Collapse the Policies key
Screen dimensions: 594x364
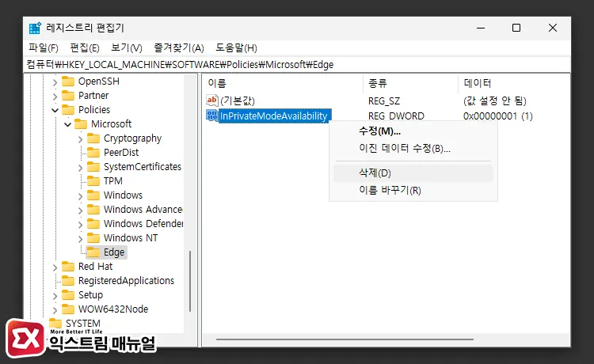click(x=55, y=110)
